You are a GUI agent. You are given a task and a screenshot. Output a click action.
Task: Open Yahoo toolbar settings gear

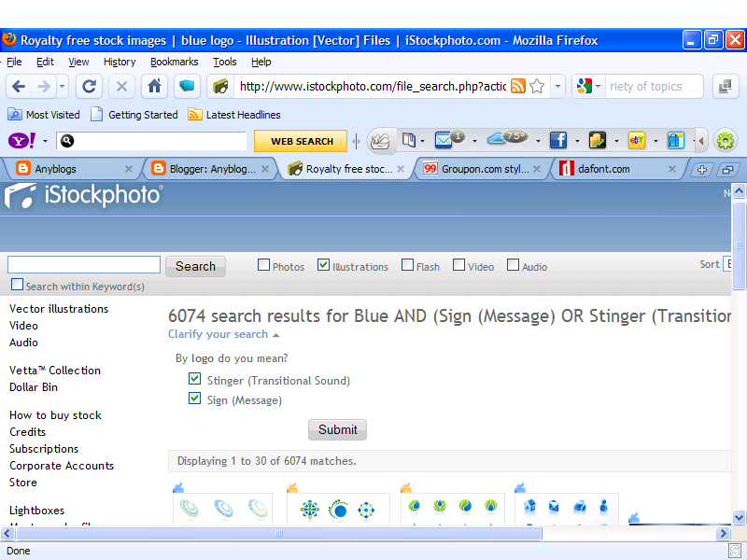pyautogui.click(x=726, y=141)
